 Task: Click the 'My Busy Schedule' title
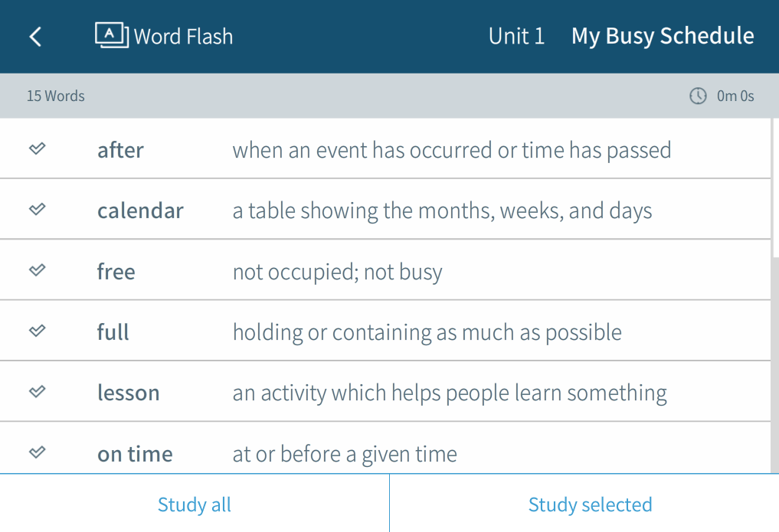[663, 36]
